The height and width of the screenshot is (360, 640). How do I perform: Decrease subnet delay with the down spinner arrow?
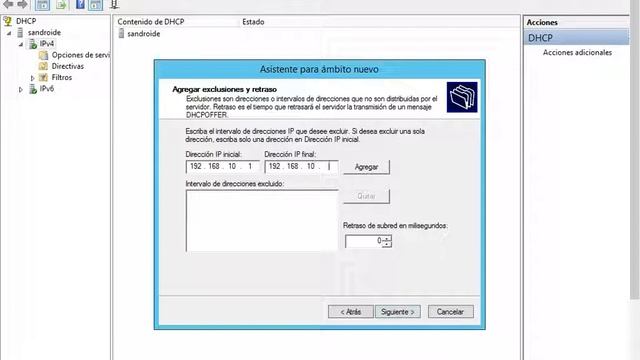point(387,244)
